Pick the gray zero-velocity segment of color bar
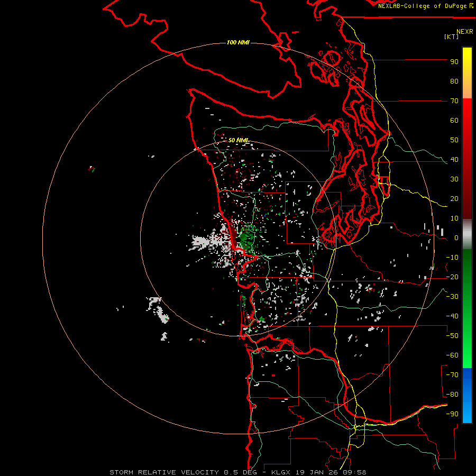Image resolution: width=476 pixels, height=476 pixels. (467, 234)
